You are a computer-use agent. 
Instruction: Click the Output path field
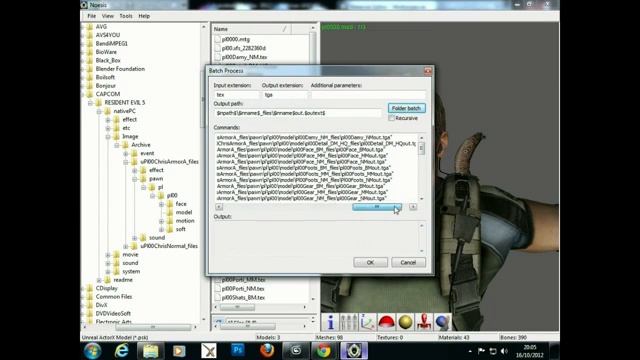pos(298,113)
